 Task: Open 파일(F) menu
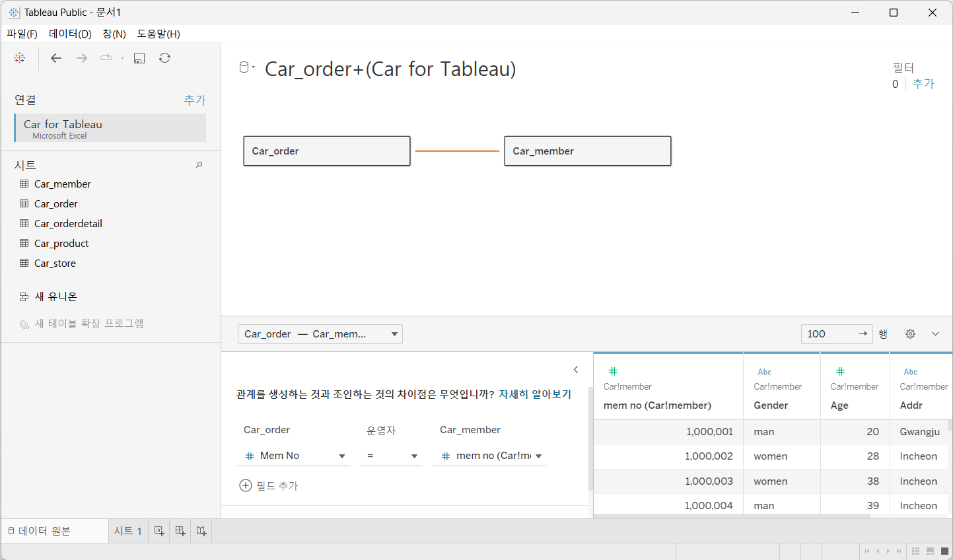click(22, 34)
